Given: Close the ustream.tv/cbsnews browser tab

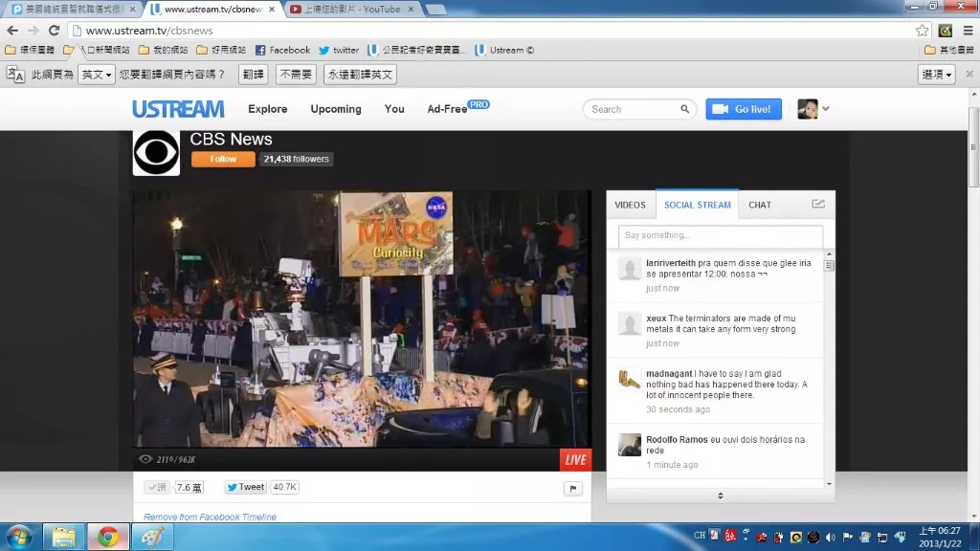Looking at the screenshot, I should (x=271, y=10).
